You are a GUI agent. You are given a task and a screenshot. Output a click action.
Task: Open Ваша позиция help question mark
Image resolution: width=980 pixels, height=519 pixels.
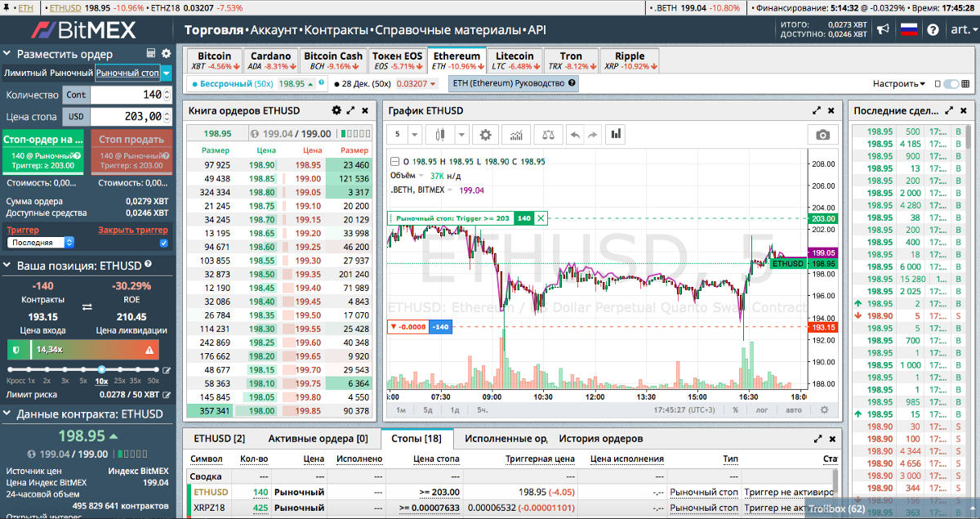(148, 265)
